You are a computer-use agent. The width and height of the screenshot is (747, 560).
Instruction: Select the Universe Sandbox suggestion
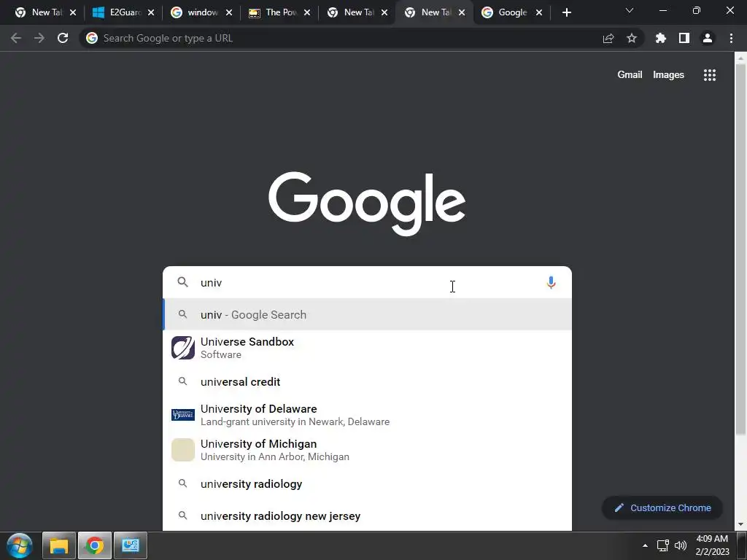coord(367,348)
